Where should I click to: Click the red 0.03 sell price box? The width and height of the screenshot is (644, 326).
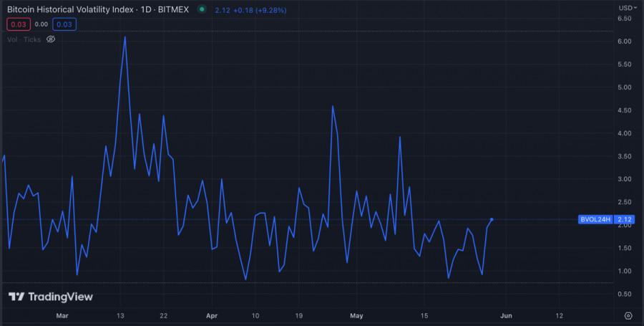(17, 24)
